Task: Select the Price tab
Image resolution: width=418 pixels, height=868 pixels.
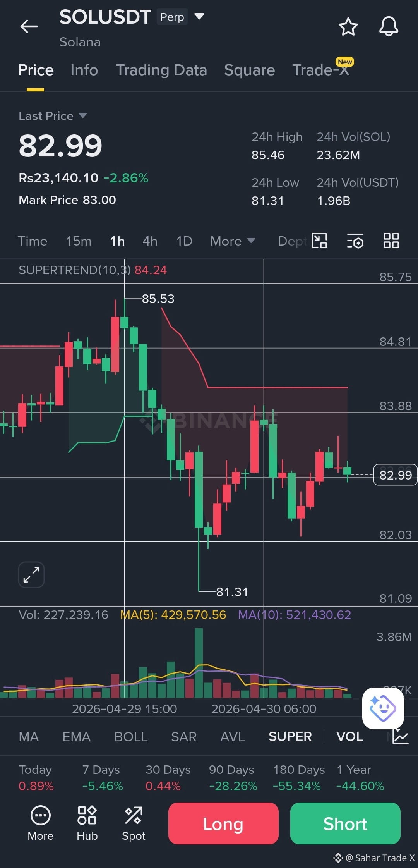Action: point(36,70)
